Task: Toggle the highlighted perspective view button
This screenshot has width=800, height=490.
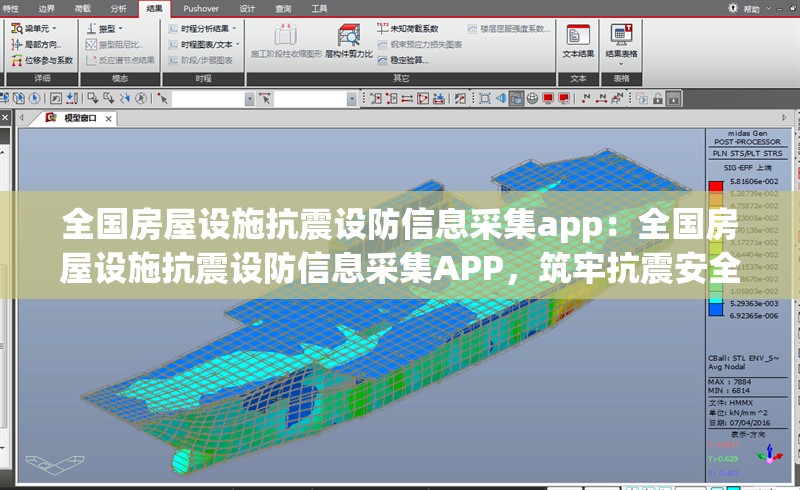Action: (x=516, y=98)
